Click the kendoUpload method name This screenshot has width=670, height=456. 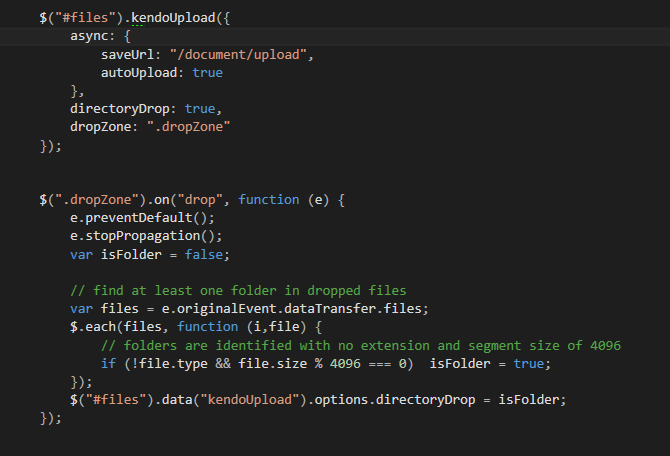pyautogui.click(x=173, y=18)
